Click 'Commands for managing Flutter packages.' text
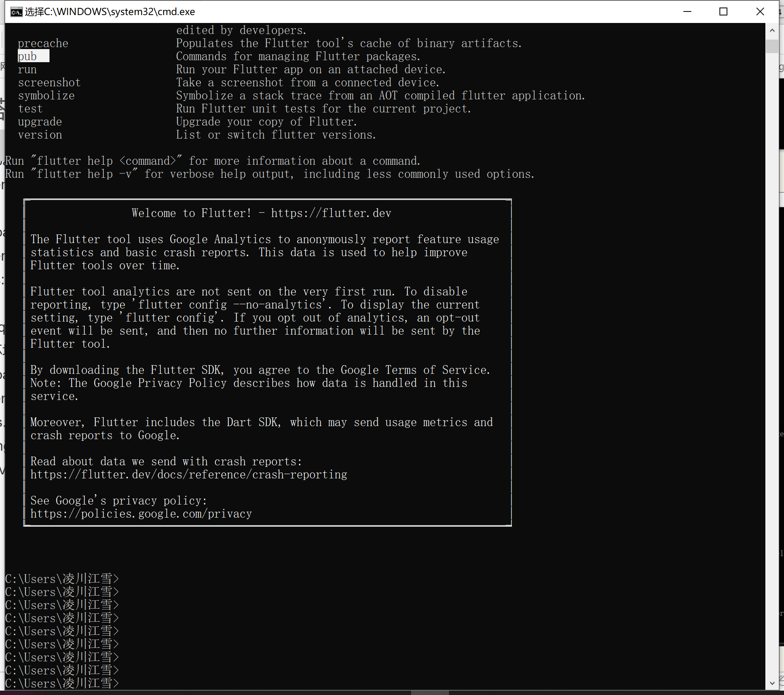Image resolution: width=784 pixels, height=695 pixels. point(298,56)
